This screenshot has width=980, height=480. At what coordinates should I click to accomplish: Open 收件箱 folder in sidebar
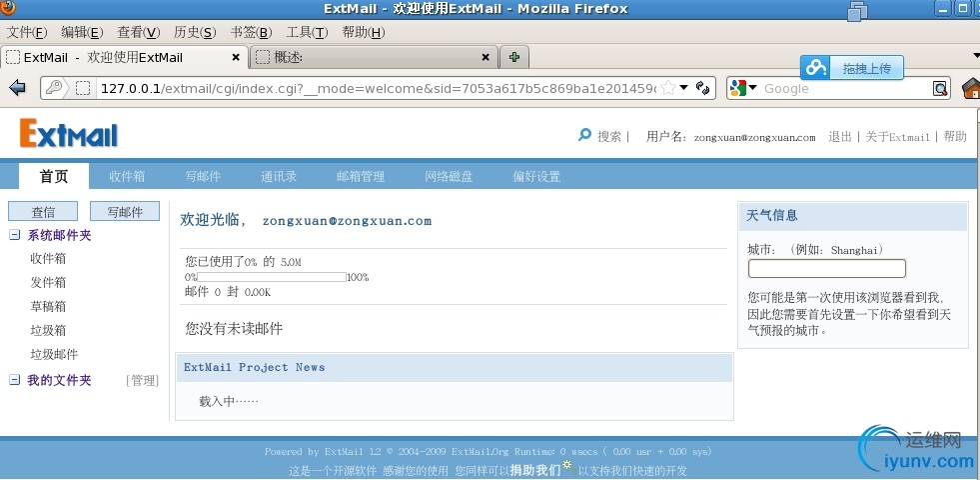tap(48, 258)
